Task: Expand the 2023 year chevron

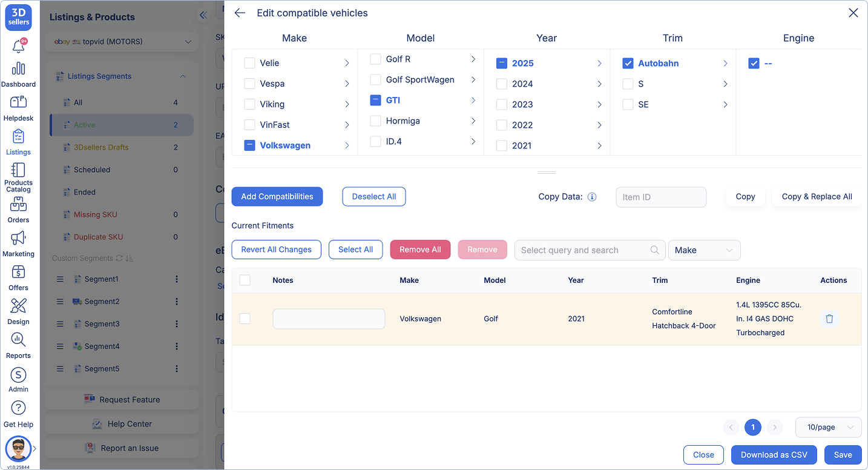Action: click(599, 104)
